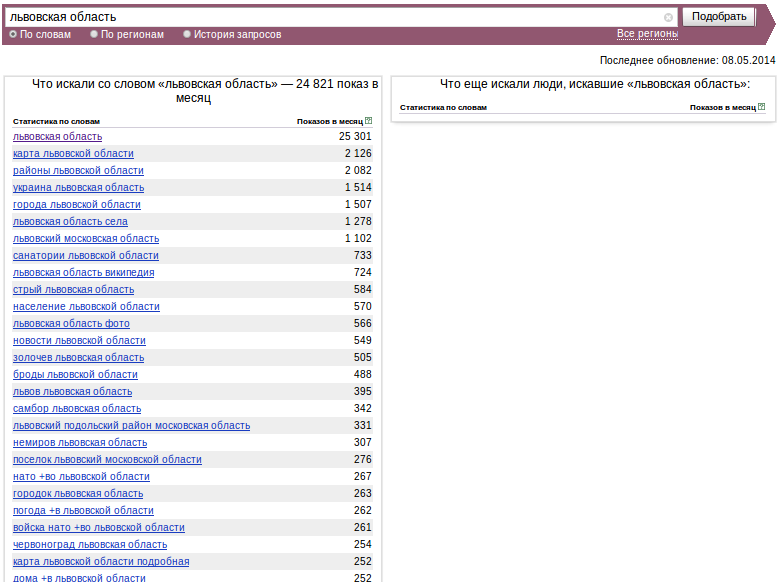The height and width of the screenshot is (582, 784).
Task: Open 'львовская область википедия' link
Action: pos(84,272)
